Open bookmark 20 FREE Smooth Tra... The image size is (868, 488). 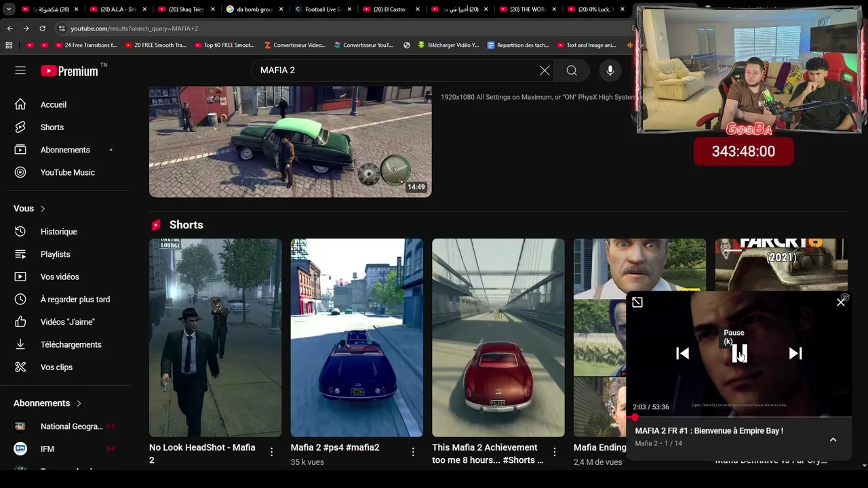click(x=155, y=45)
